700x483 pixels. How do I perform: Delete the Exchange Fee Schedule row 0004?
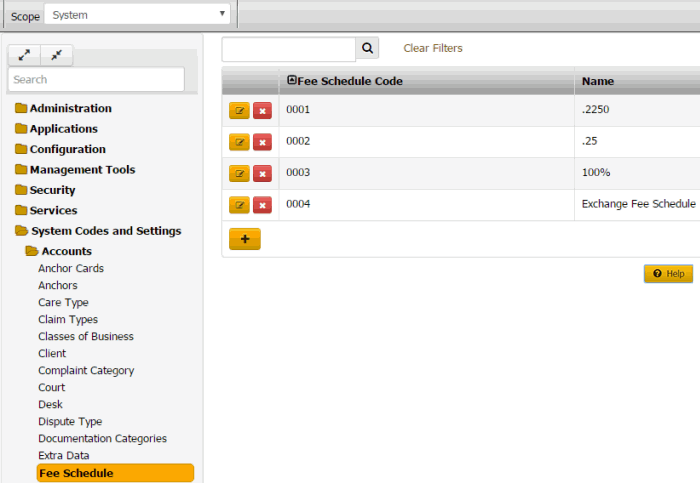click(262, 205)
